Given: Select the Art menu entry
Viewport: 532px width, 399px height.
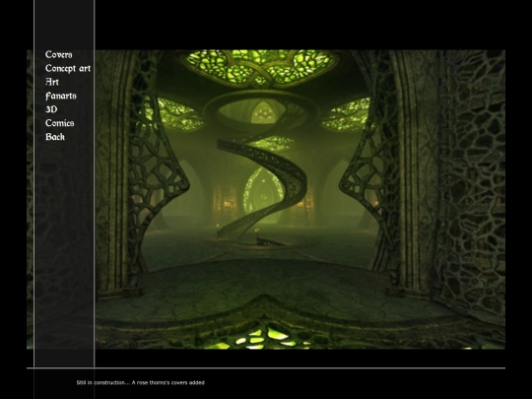Looking at the screenshot, I should coord(52,82).
